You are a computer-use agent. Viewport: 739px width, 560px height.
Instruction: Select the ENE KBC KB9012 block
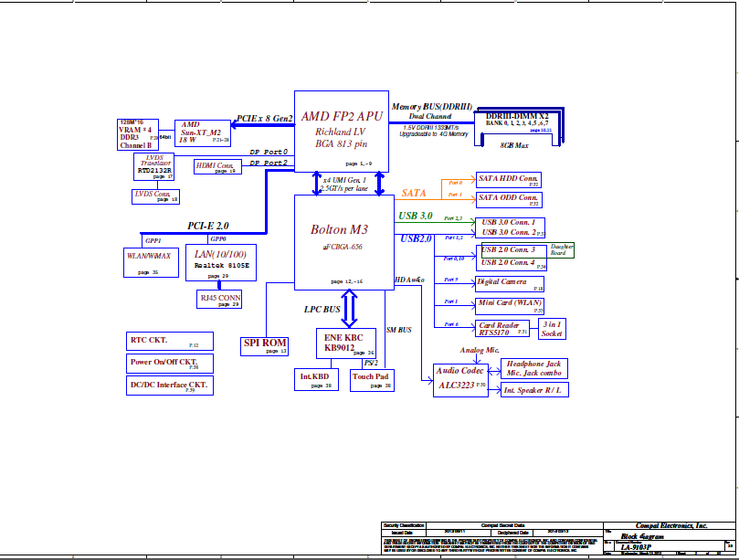pyautogui.click(x=345, y=343)
